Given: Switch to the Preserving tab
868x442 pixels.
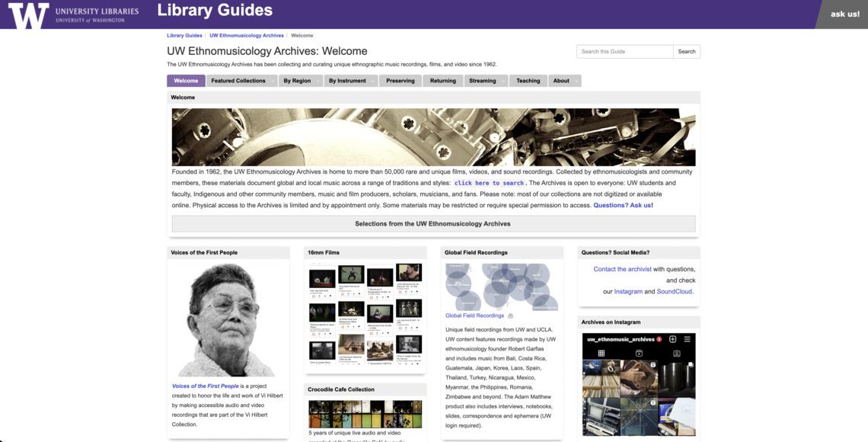Looking at the screenshot, I should (x=400, y=80).
